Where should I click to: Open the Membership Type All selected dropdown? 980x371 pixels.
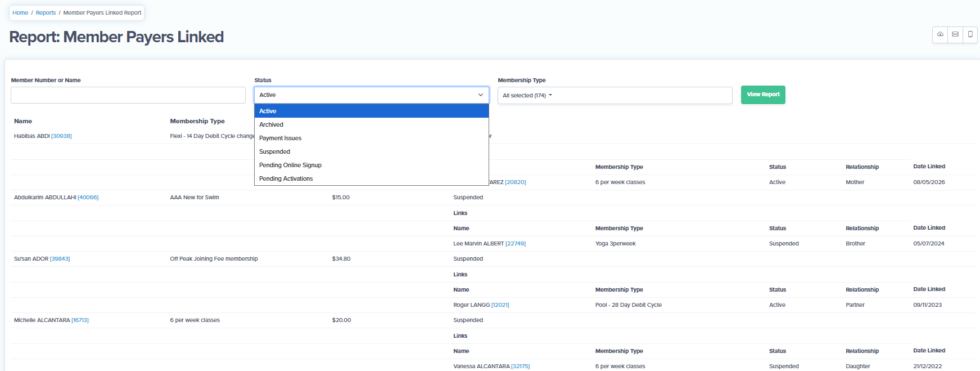pos(615,96)
